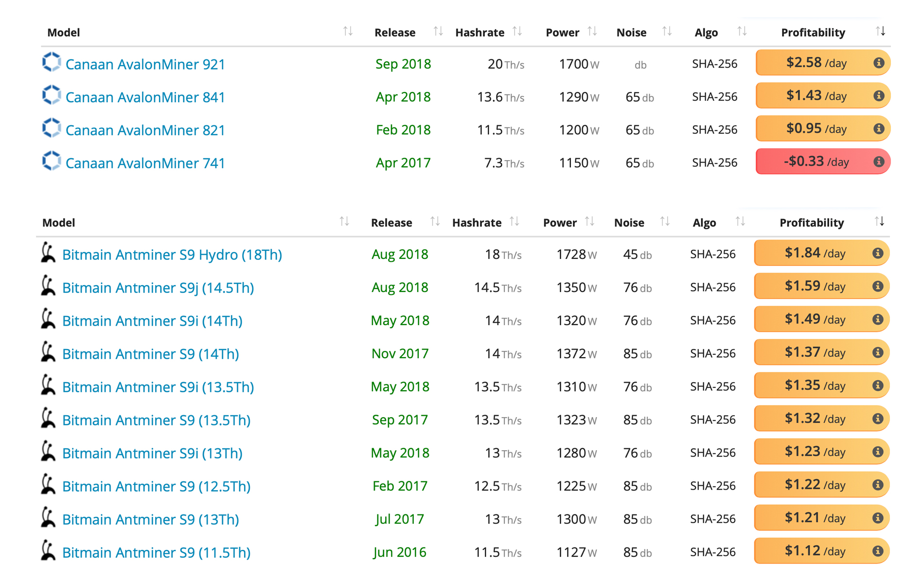
Task: Click Bitmain logo beside S9 (13.5Th)
Action: pos(48,418)
